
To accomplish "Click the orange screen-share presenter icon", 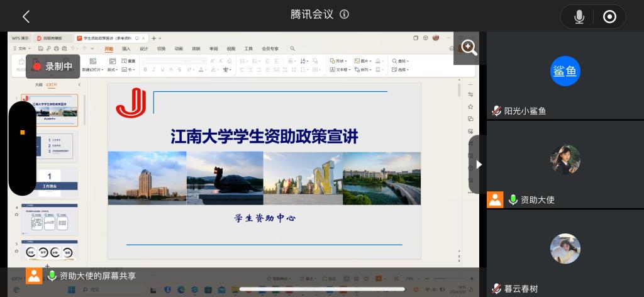I will [34, 276].
